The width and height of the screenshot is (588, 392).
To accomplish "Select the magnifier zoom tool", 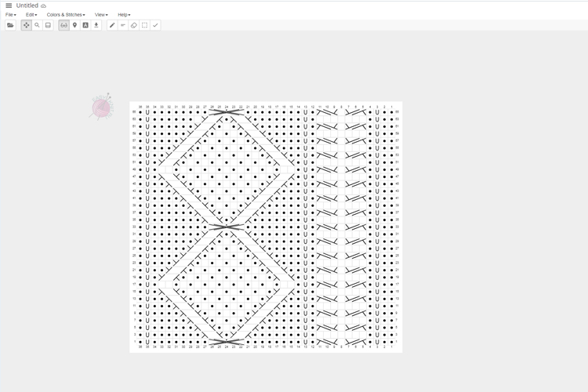I will (x=37, y=25).
